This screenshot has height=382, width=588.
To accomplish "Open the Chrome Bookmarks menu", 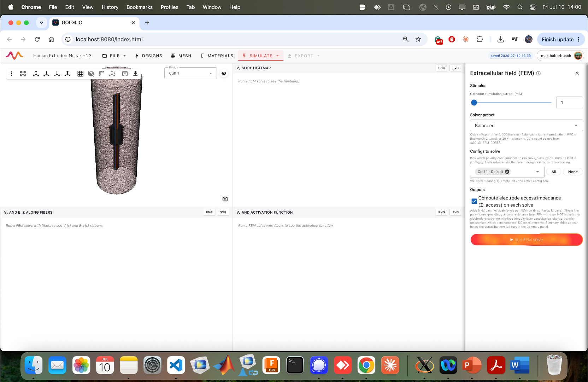I will click(x=140, y=7).
